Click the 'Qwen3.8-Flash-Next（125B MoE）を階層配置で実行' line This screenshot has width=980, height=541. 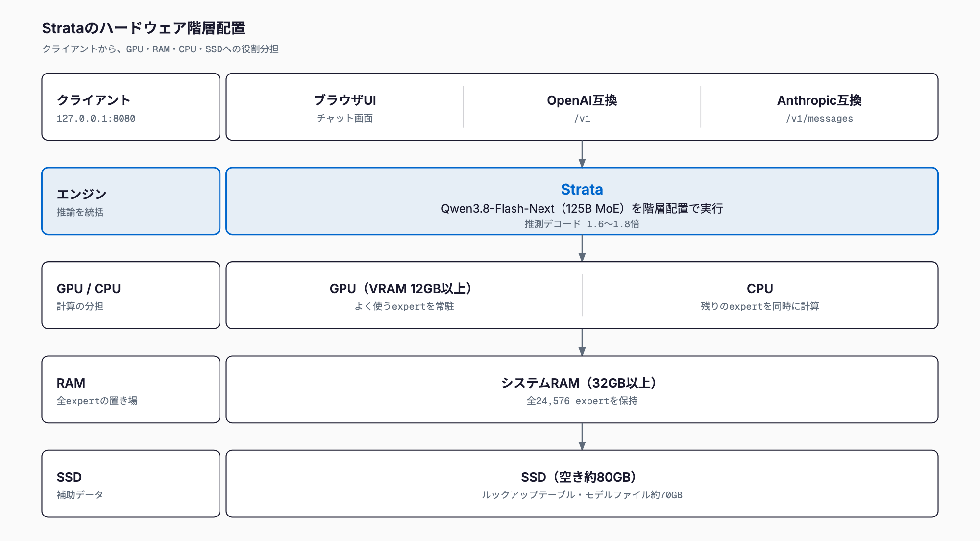pyautogui.click(x=582, y=208)
